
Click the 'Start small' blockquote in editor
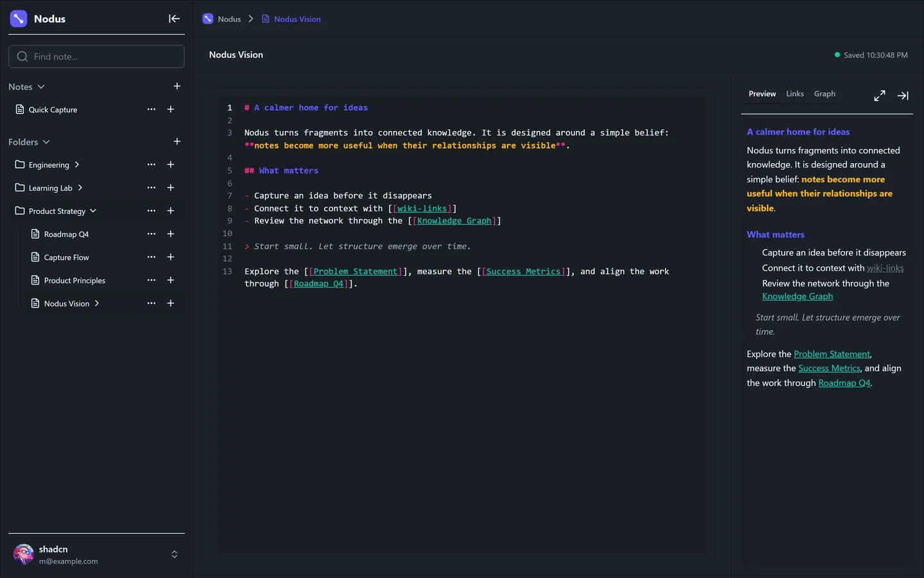point(357,247)
